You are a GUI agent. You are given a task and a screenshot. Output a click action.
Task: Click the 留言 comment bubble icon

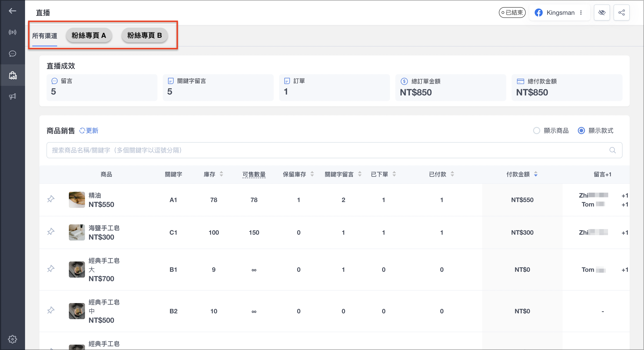click(x=54, y=81)
